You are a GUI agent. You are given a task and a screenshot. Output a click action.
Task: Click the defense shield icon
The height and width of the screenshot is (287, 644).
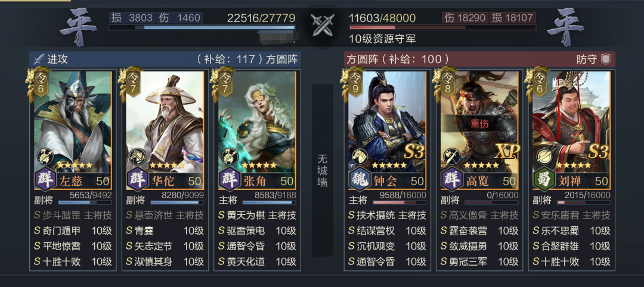605,59
